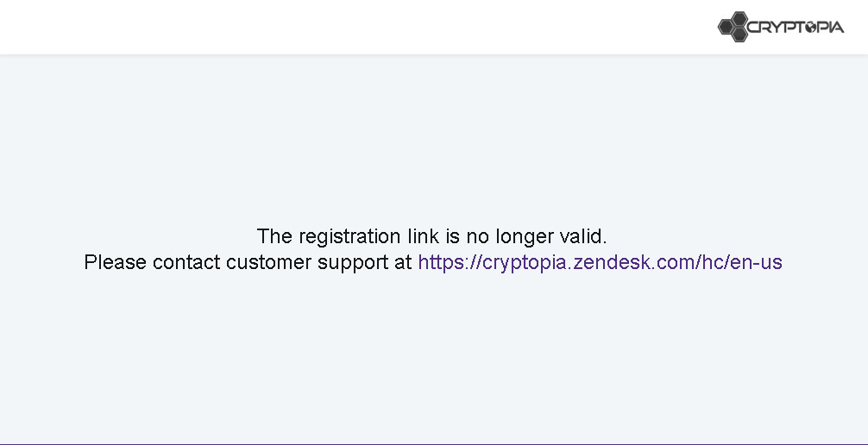Click the word 'customer' in the second line
The image size is (868, 445).
point(268,262)
